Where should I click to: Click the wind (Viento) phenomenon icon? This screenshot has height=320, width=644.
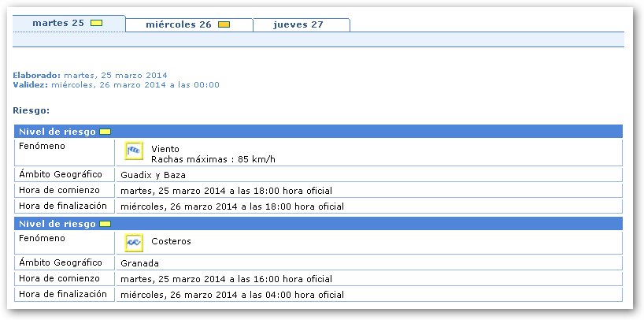click(x=134, y=151)
